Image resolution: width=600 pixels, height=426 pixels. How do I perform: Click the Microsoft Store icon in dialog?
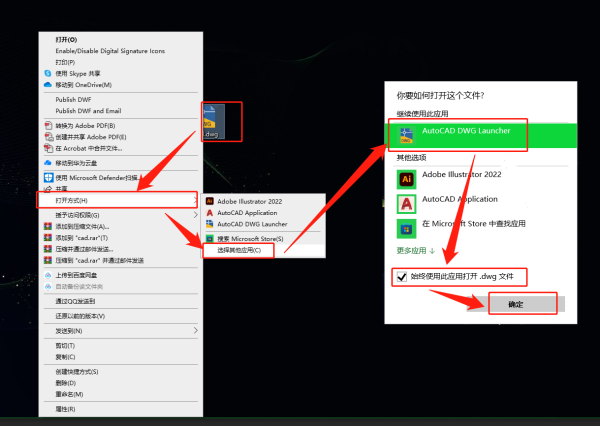click(x=406, y=229)
